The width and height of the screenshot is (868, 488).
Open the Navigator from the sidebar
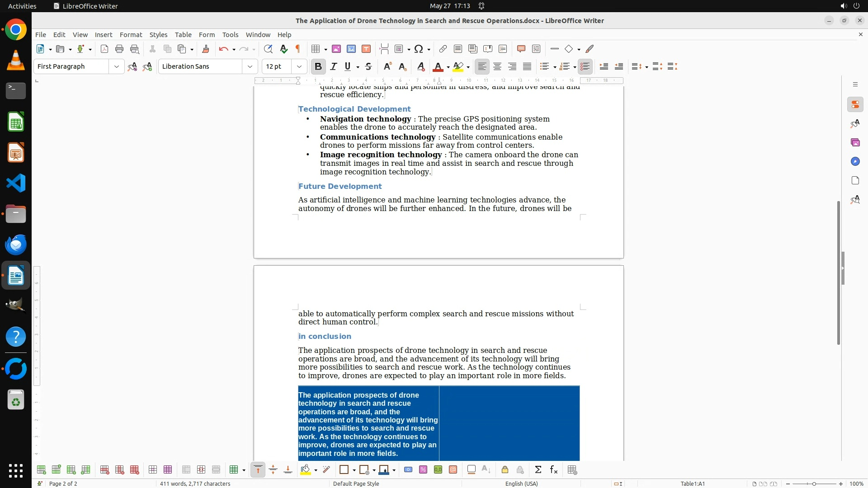[x=855, y=162]
